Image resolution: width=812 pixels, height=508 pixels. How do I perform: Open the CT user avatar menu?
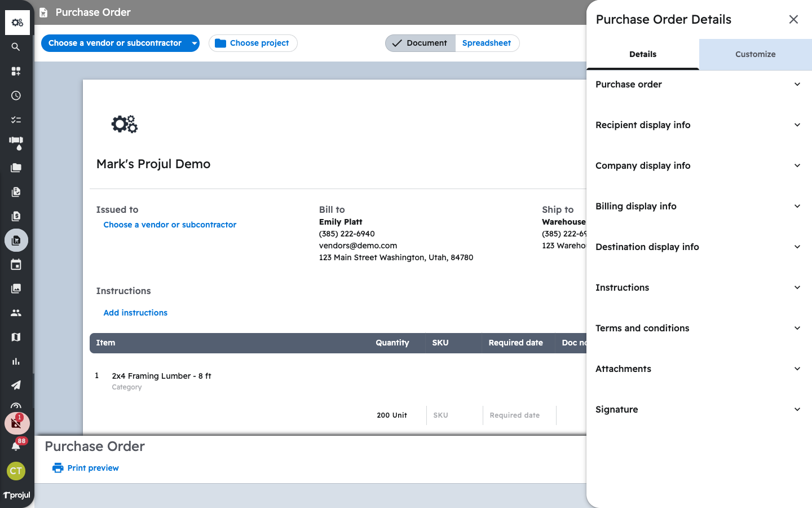(16, 471)
